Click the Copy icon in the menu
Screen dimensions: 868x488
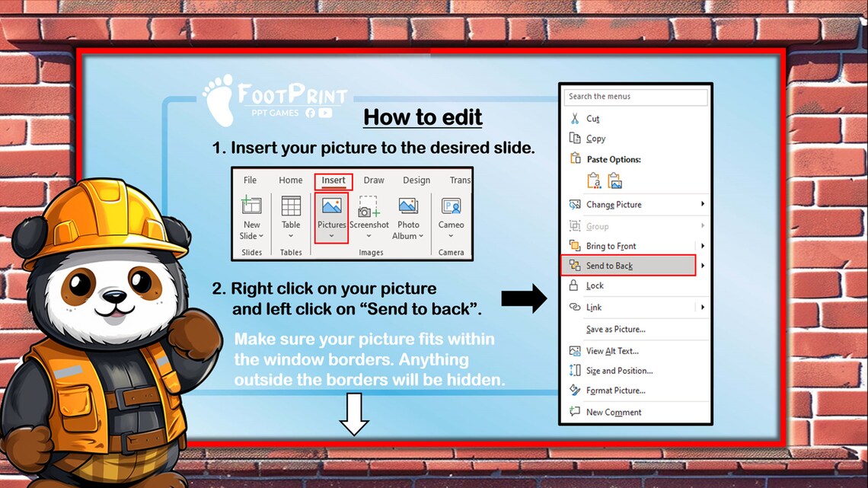point(573,138)
